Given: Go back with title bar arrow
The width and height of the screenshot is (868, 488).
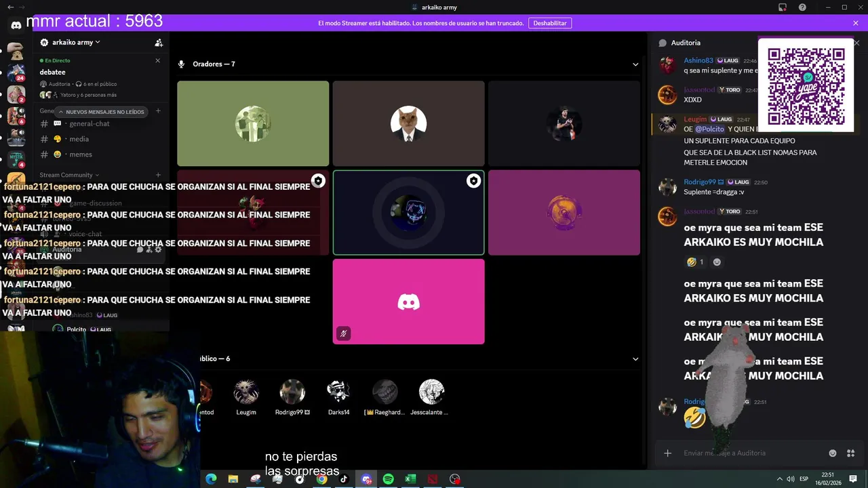Looking at the screenshot, I should click(x=10, y=7).
